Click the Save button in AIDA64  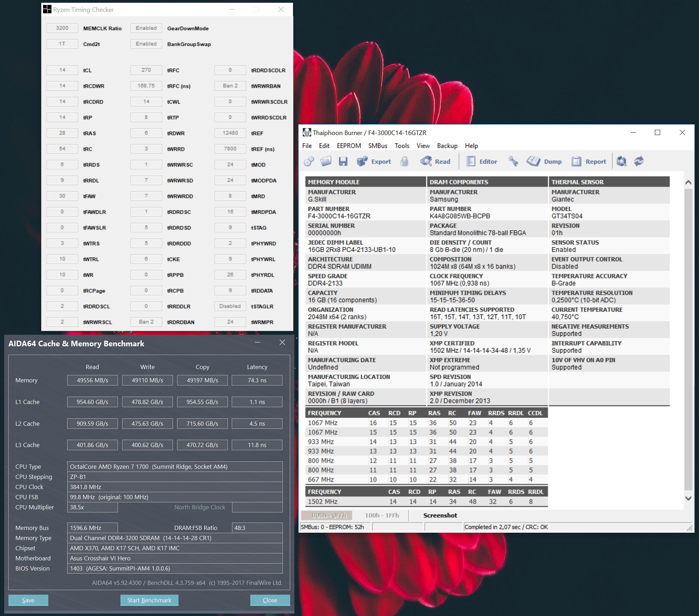pyautogui.click(x=28, y=600)
